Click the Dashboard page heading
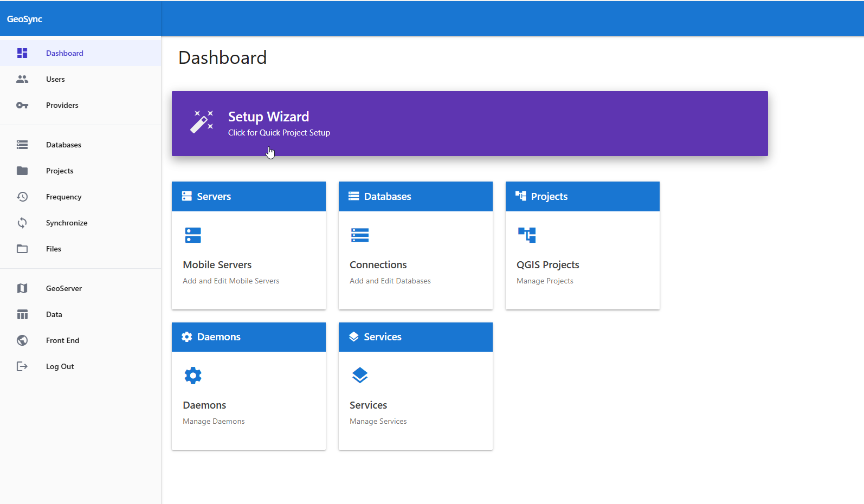864x504 pixels. (x=222, y=57)
